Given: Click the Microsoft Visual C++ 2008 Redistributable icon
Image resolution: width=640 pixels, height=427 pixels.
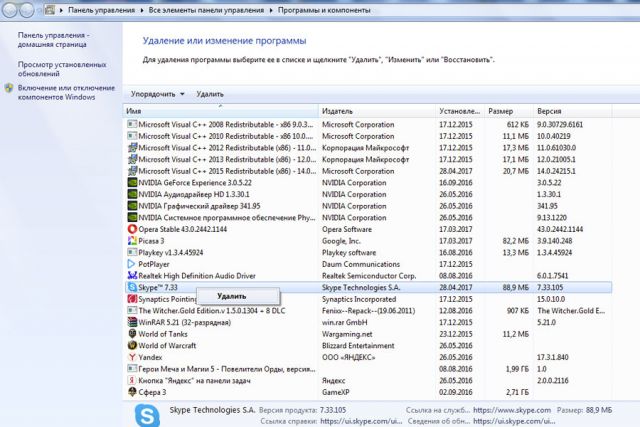Looking at the screenshot, I should click(x=132, y=124).
